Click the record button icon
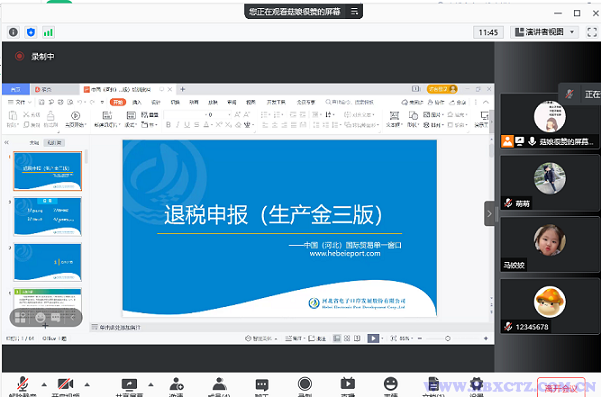Viewport: 601px width, 397px height. click(x=305, y=384)
